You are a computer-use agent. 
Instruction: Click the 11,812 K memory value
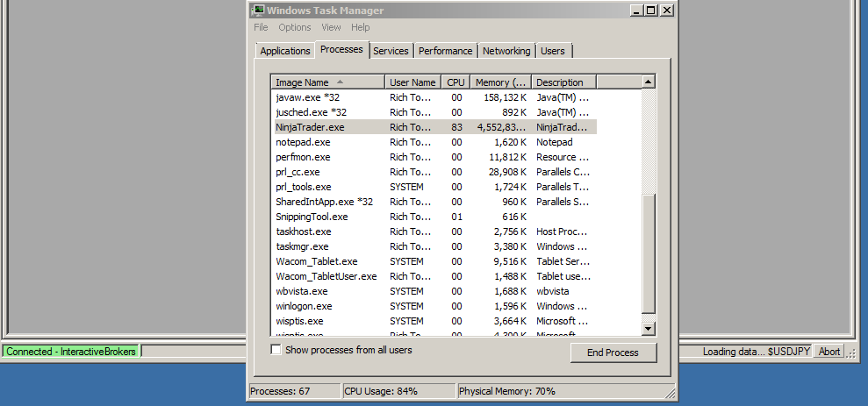click(x=507, y=157)
